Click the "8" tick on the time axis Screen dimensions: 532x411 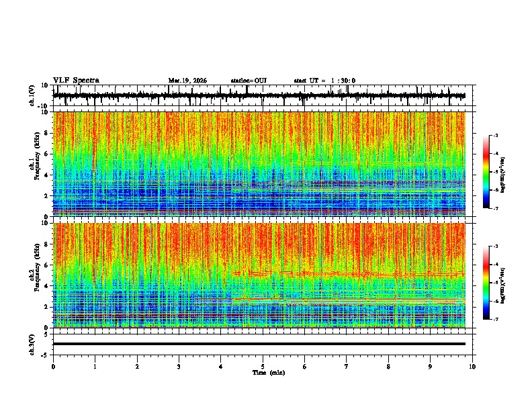tap(388, 367)
